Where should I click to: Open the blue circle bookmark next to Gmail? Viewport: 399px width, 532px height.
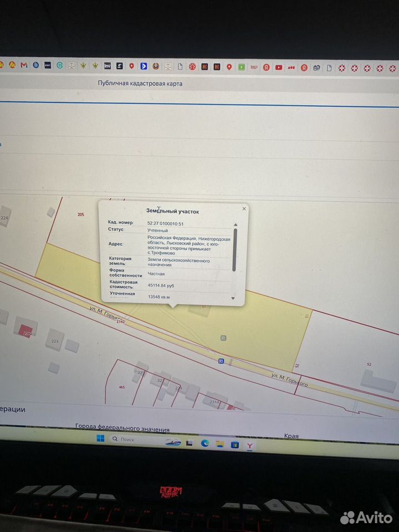point(35,65)
